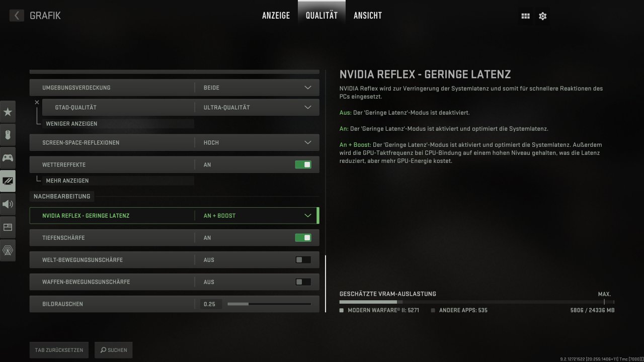Turn off the Wettereffekte toggle
Viewport: 644px width, 362px height.
[x=303, y=164]
